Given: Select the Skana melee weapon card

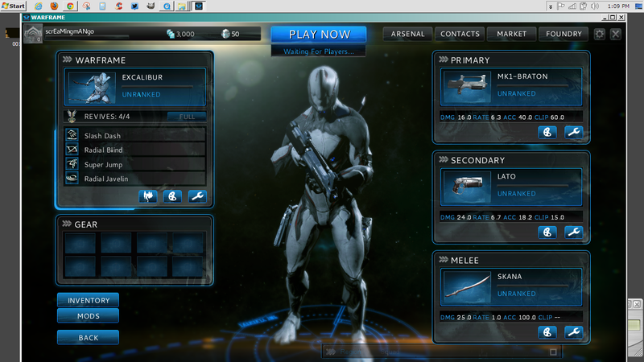Looking at the screenshot, I should (x=511, y=287).
